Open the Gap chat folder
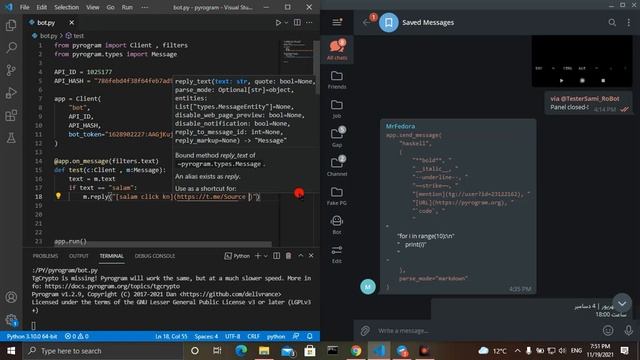Screen dimensions: 640x360 (x=337, y=138)
